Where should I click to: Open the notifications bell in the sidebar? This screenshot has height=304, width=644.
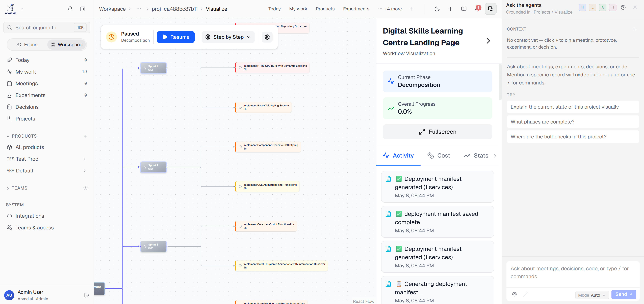coord(70,9)
